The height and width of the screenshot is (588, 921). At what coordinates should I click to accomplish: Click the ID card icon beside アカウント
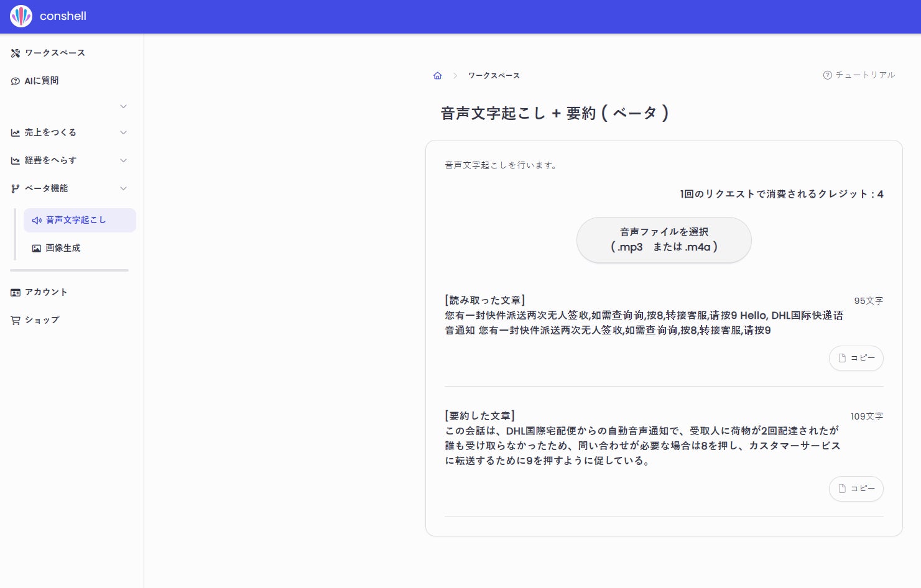point(16,293)
